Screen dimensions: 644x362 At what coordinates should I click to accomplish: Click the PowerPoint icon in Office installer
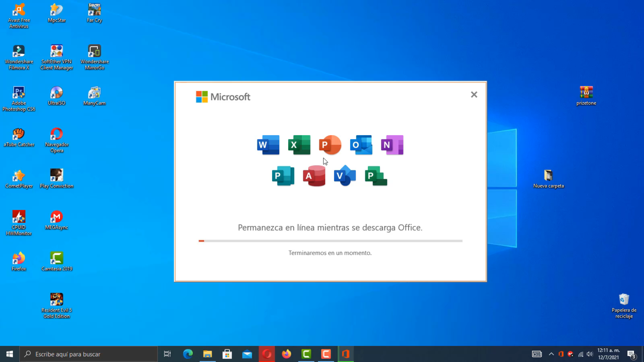pyautogui.click(x=330, y=145)
